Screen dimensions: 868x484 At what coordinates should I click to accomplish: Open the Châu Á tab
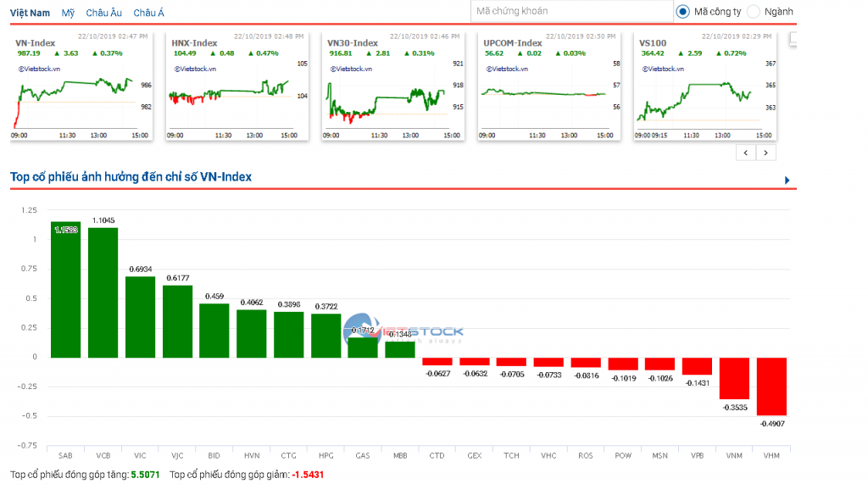click(x=148, y=14)
